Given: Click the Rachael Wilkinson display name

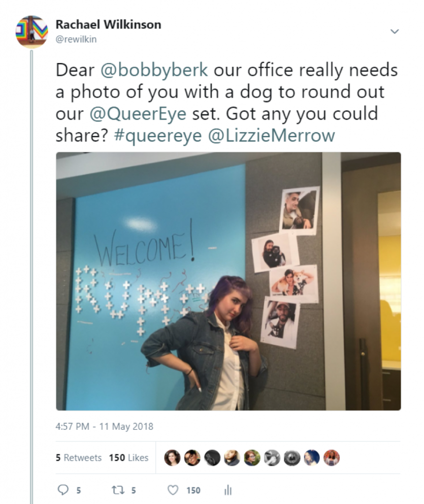Looking at the screenshot, I should [x=108, y=25].
